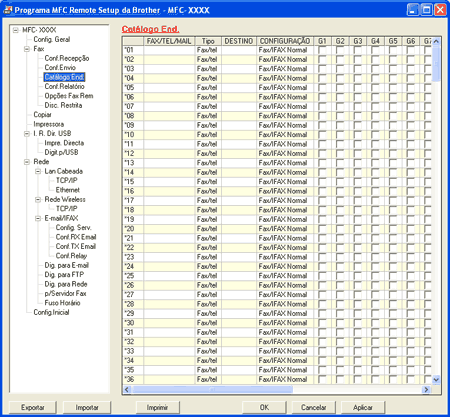Open Conf.RX Email settings
Image resolution: width=450 pixels, height=417 pixels.
tap(76, 237)
